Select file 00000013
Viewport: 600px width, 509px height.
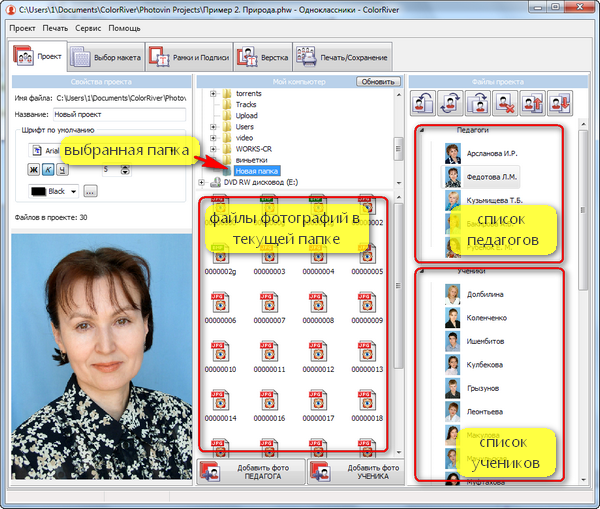(367, 357)
